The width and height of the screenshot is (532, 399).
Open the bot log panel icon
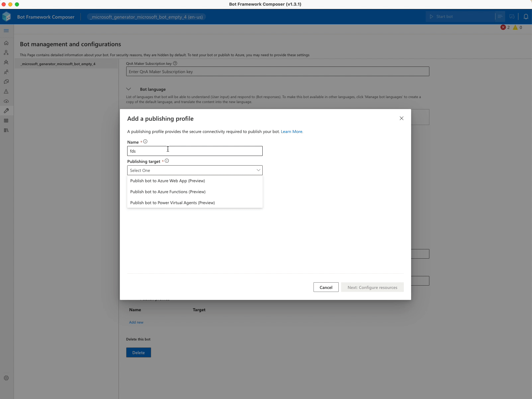click(x=500, y=17)
